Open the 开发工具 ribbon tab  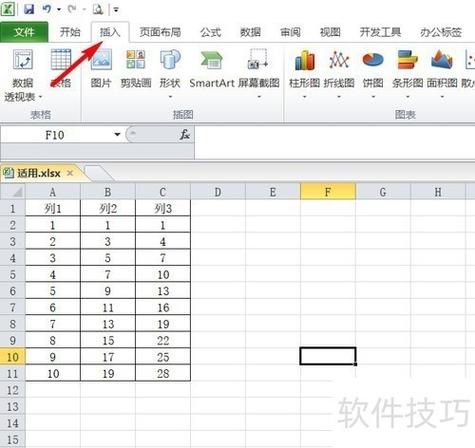380,32
